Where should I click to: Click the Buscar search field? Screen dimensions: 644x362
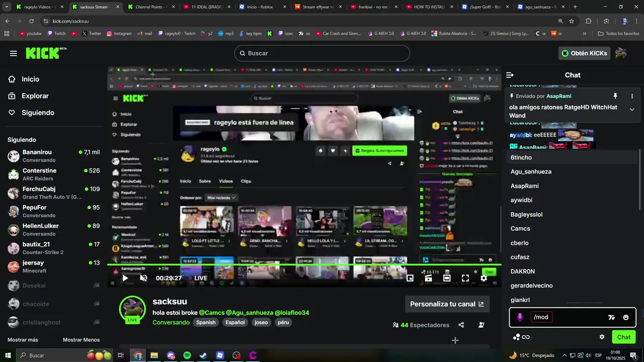[322, 53]
